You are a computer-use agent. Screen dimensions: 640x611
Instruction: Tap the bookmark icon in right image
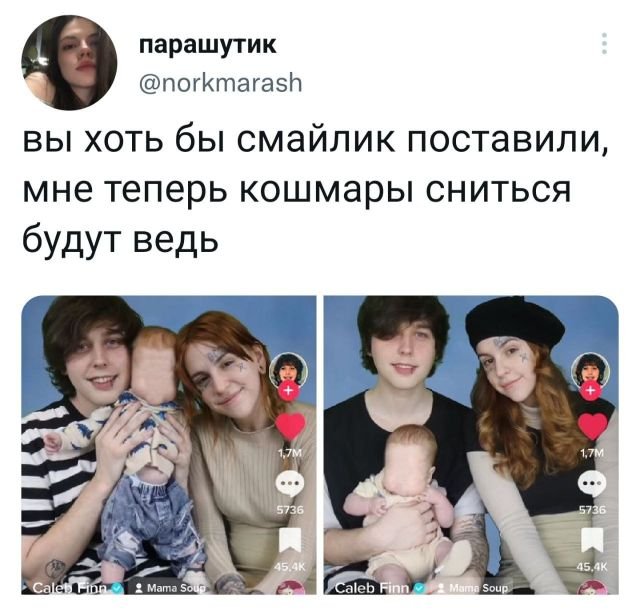point(593,540)
